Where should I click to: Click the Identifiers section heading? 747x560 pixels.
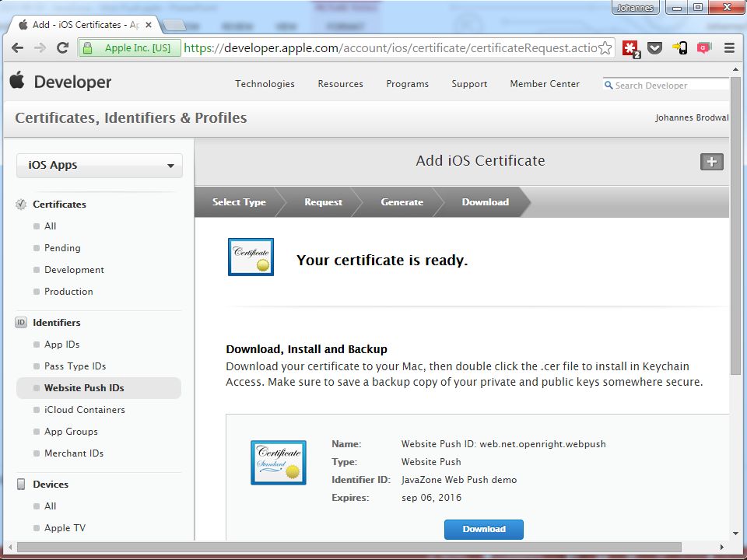pos(56,322)
